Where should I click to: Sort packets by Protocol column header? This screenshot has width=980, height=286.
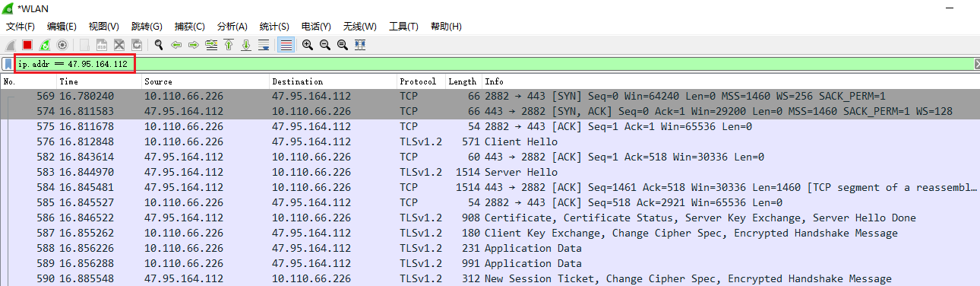click(x=418, y=81)
